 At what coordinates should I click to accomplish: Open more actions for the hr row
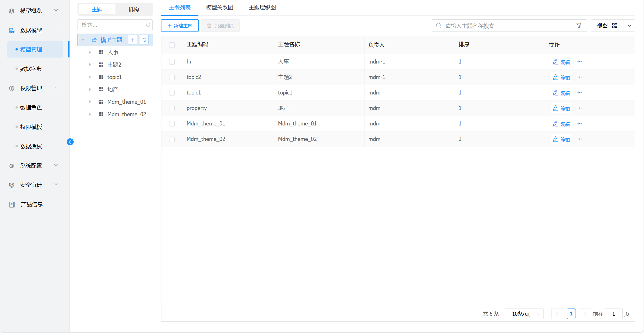(x=579, y=62)
